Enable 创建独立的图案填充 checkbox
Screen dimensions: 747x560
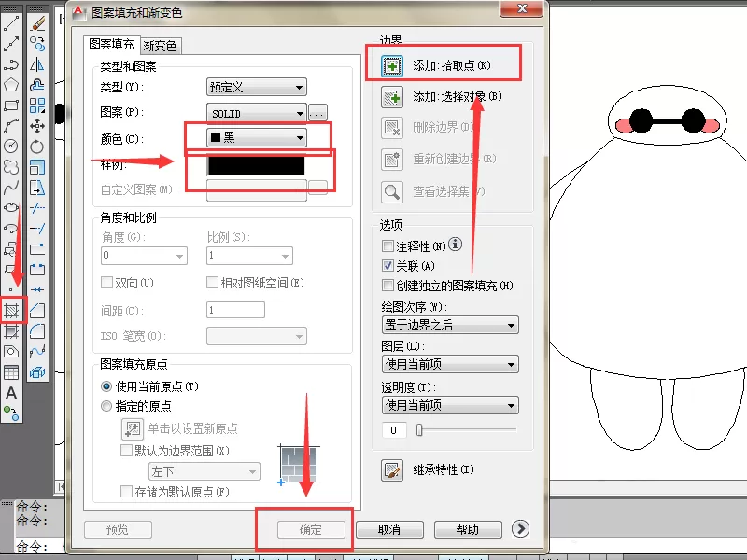[388, 286]
